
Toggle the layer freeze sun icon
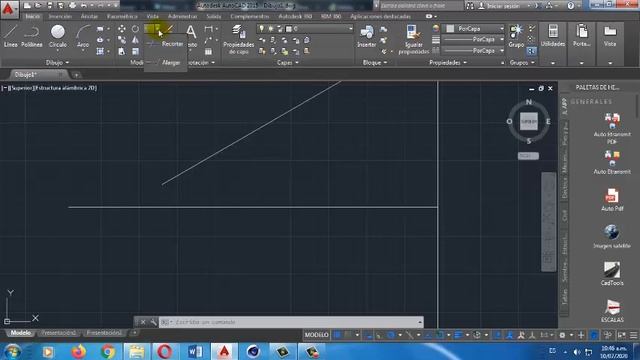(271, 29)
